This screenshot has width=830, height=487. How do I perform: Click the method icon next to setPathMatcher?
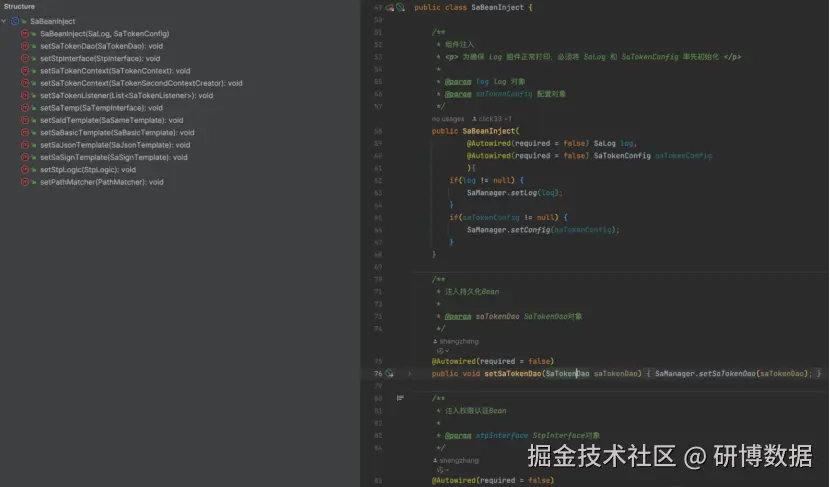click(x=25, y=182)
